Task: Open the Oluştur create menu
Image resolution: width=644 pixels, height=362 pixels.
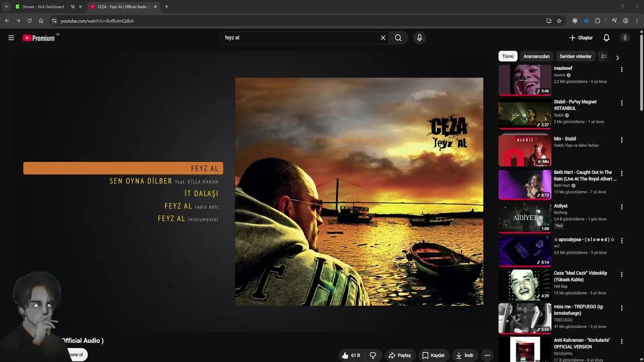Action: (x=581, y=38)
